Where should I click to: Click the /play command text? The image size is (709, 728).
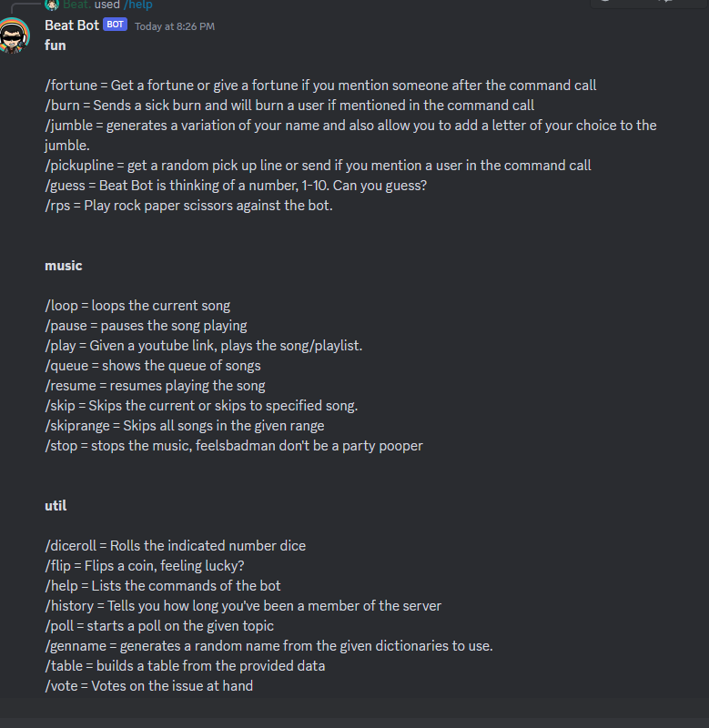click(62, 345)
